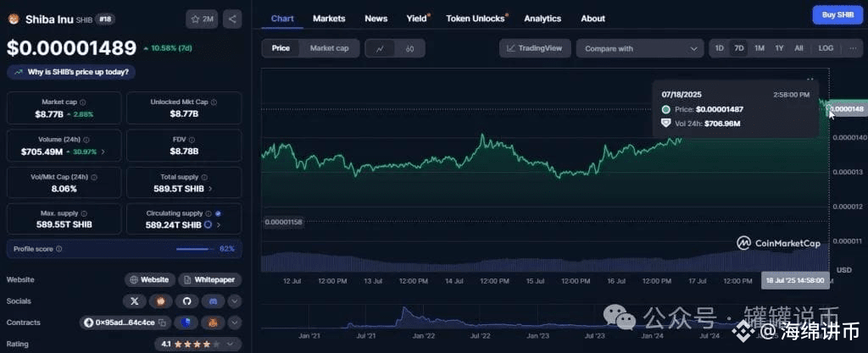Expand Volume (24h) details arrow
The height and width of the screenshot is (353, 868).
coord(103,152)
